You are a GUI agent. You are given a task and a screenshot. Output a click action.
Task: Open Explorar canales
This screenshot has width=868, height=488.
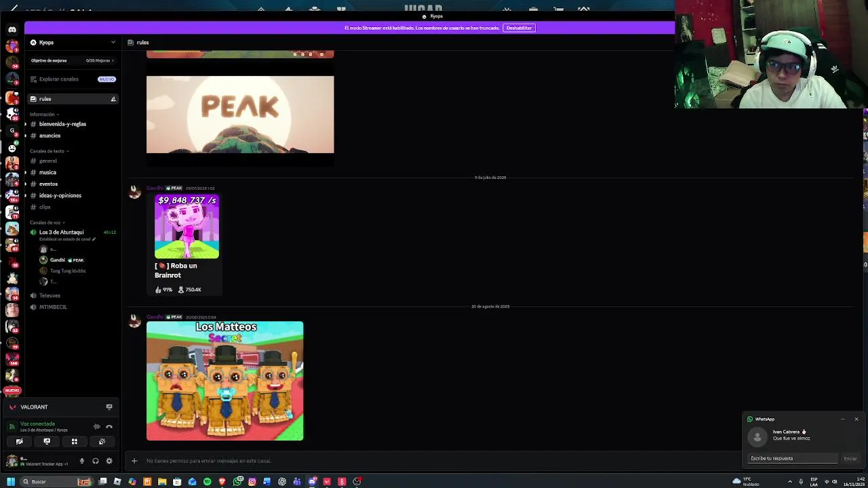coord(72,79)
